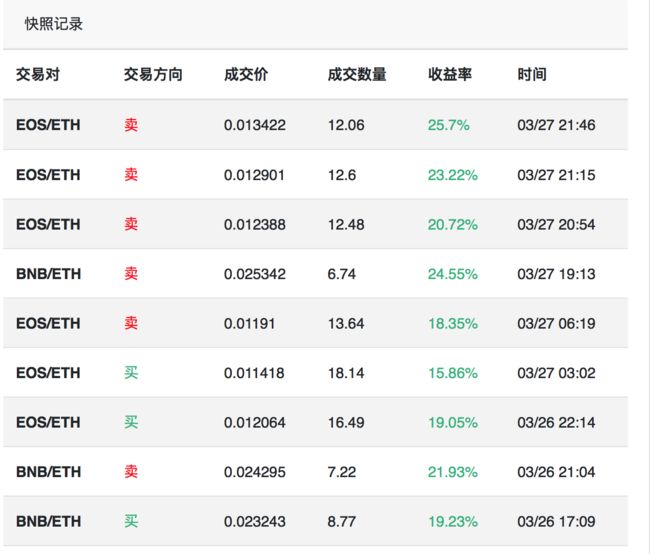Click the 快照记录 panel title
This screenshot has width=650, height=554.
point(54,24)
